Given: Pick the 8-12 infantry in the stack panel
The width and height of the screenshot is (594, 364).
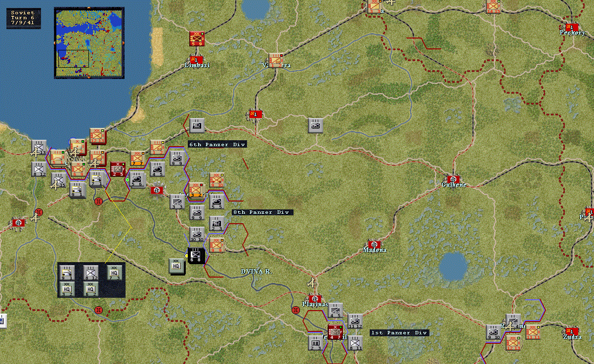Looking at the screenshot, I should point(90,273).
